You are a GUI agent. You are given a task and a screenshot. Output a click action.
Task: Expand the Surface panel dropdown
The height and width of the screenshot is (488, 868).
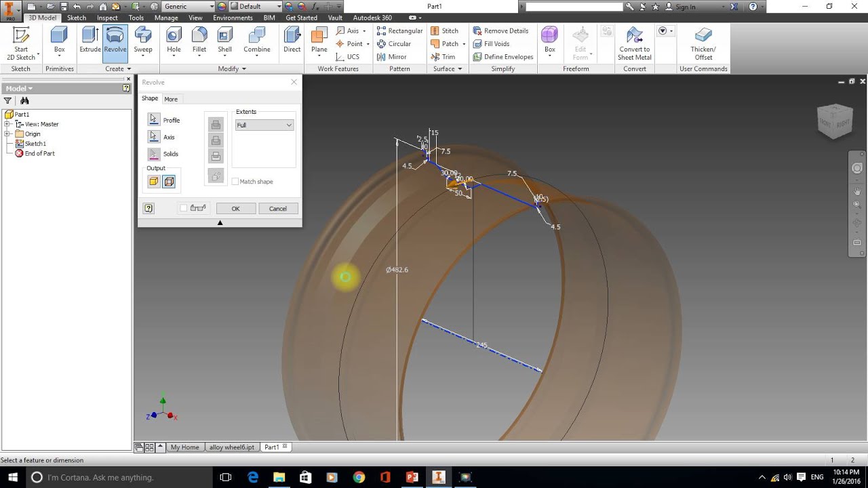click(x=448, y=68)
